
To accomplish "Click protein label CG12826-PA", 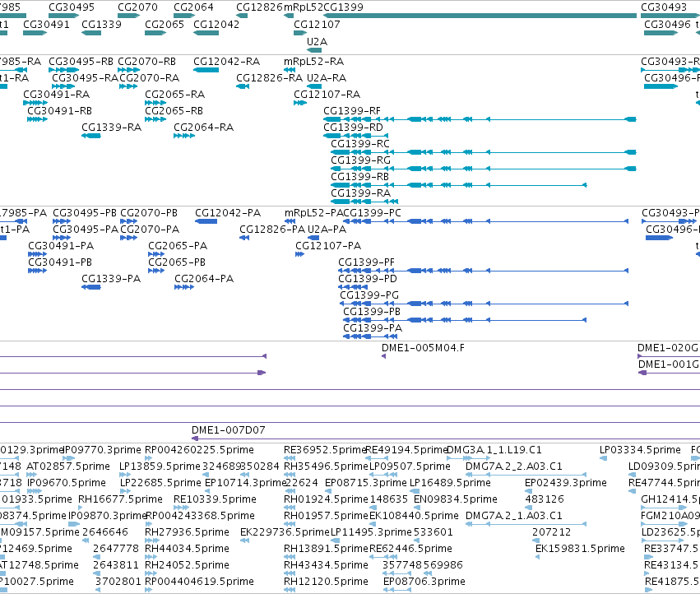I will [x=272, y=229].
